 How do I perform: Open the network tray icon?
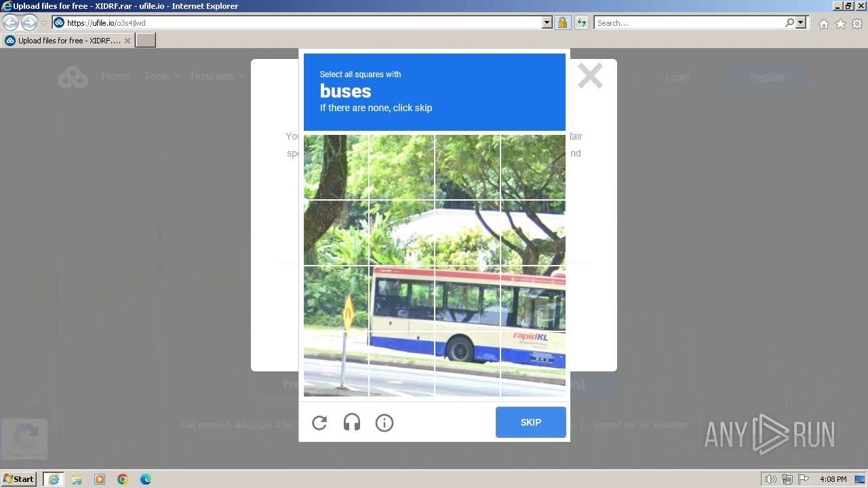tap(787, 479)
